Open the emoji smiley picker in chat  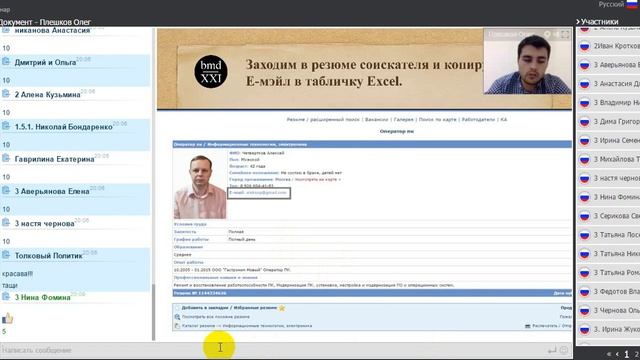point(564,350)
